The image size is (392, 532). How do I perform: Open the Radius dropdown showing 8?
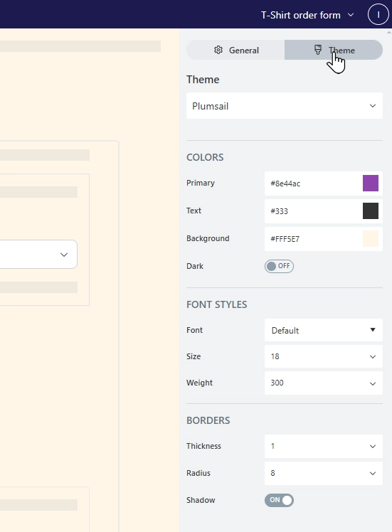point(324,473)
